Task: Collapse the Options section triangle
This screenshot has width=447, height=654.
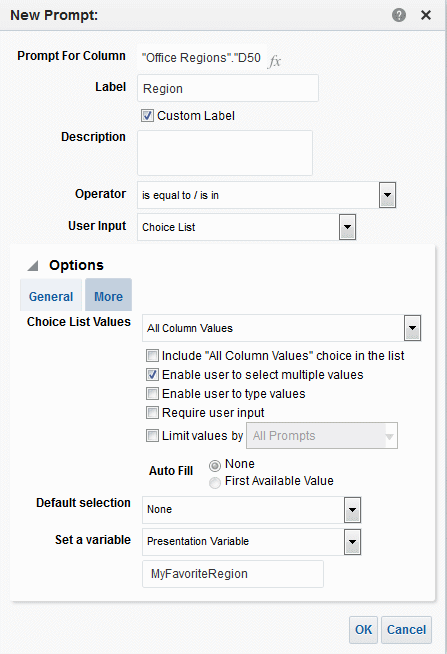Action: [x=33, y=266]
